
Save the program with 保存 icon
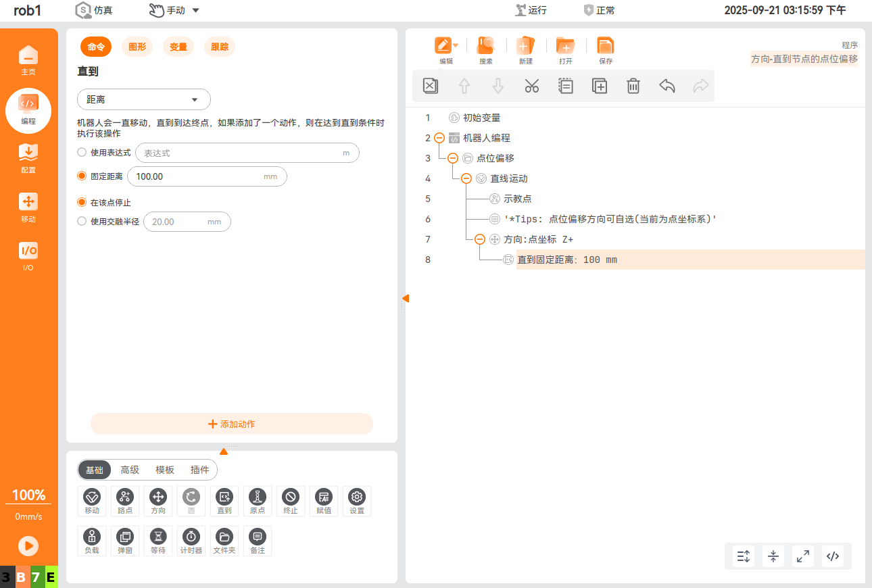(x=605, y=50)
